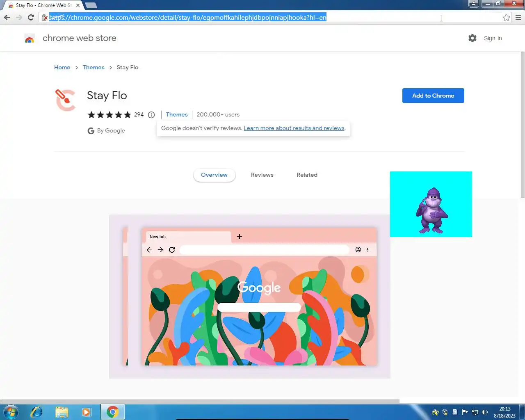Image resolution: width=525 pixels, height=420 pixels.
Task: Click the By Google publisher text
Action: tap(111, 130)
